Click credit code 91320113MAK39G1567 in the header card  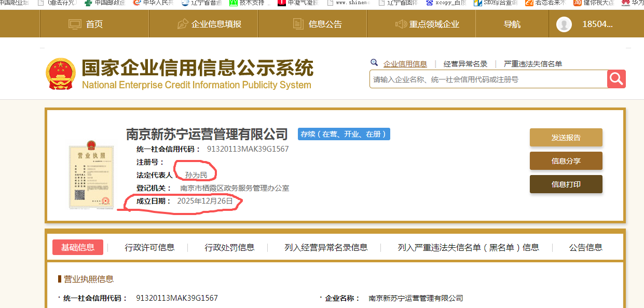tap(248, 149)
